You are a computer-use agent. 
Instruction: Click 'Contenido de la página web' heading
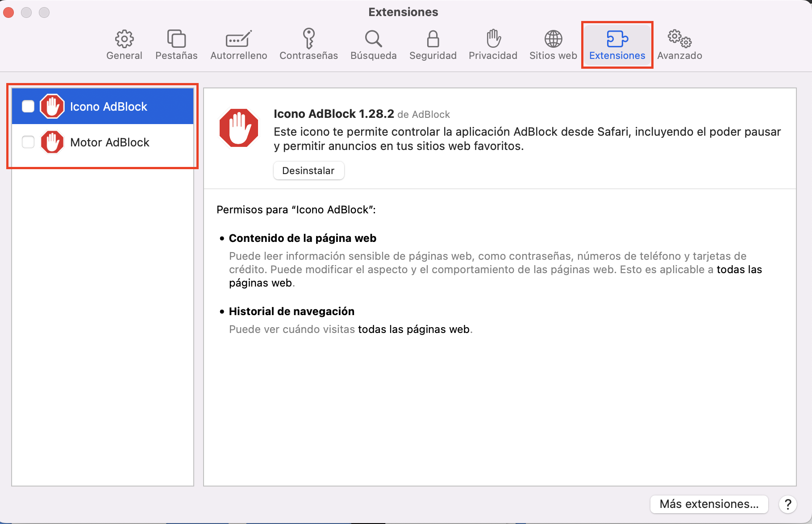coord(303,238)
